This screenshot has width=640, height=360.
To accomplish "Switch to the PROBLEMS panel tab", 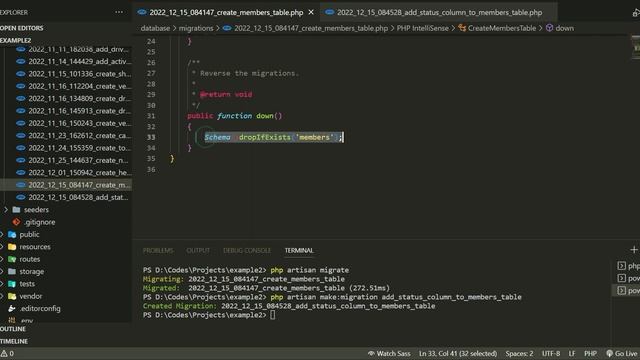I will tap(158, 250).
